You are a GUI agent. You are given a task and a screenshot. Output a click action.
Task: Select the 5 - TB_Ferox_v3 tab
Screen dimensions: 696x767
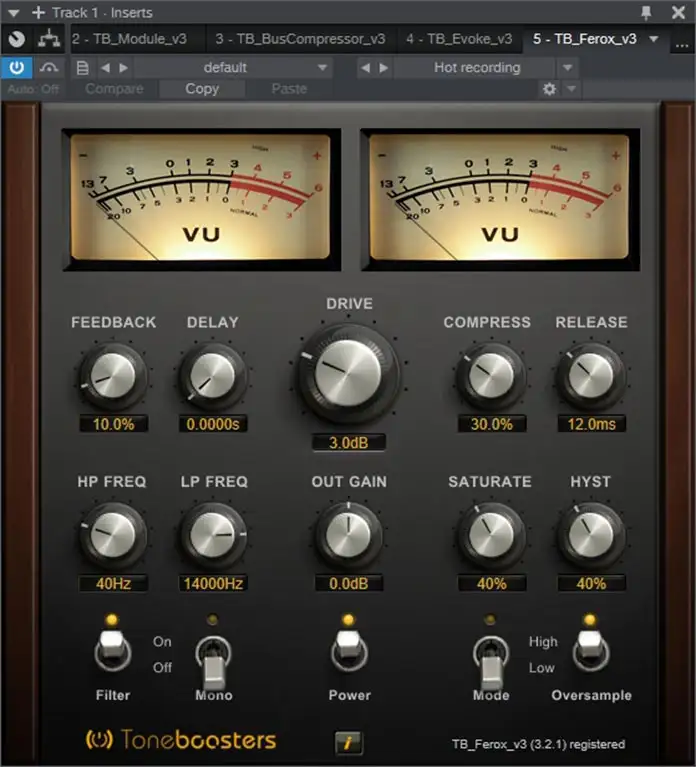[584, 39]
